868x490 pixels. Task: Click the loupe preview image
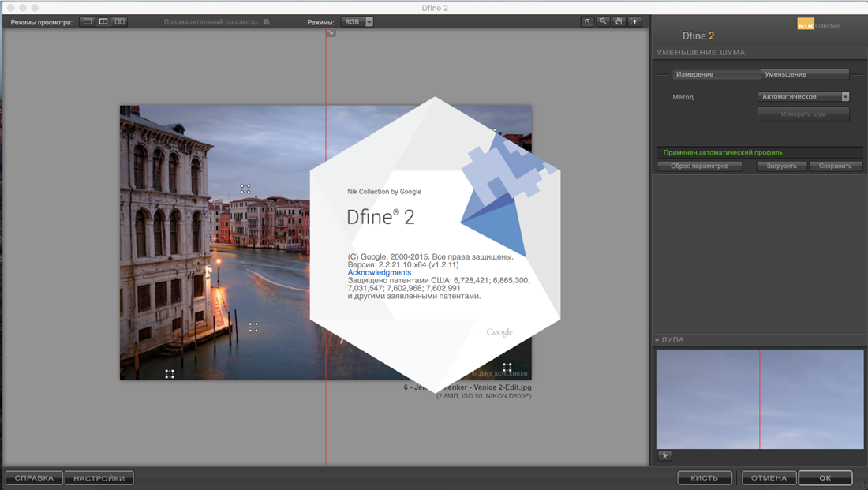759,399
